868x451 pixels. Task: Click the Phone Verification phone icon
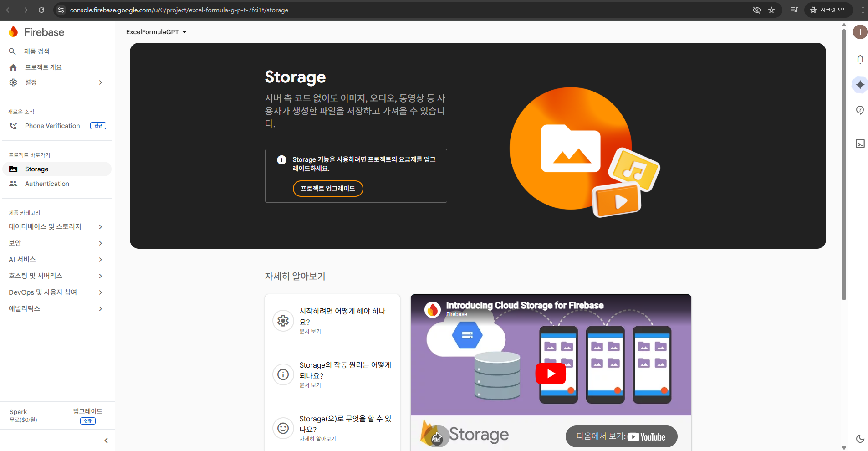[x=13, y=126]
